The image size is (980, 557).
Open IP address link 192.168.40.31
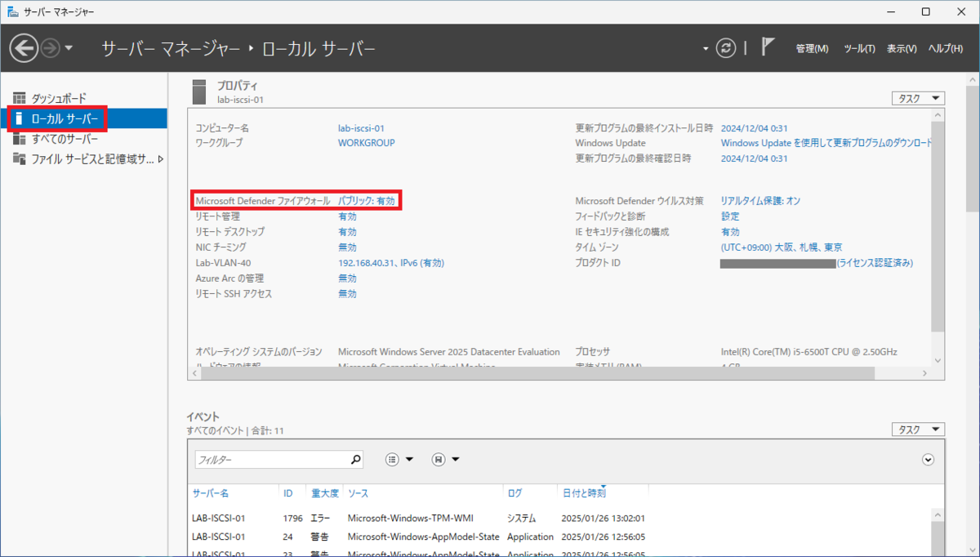(x=391, y=263)
